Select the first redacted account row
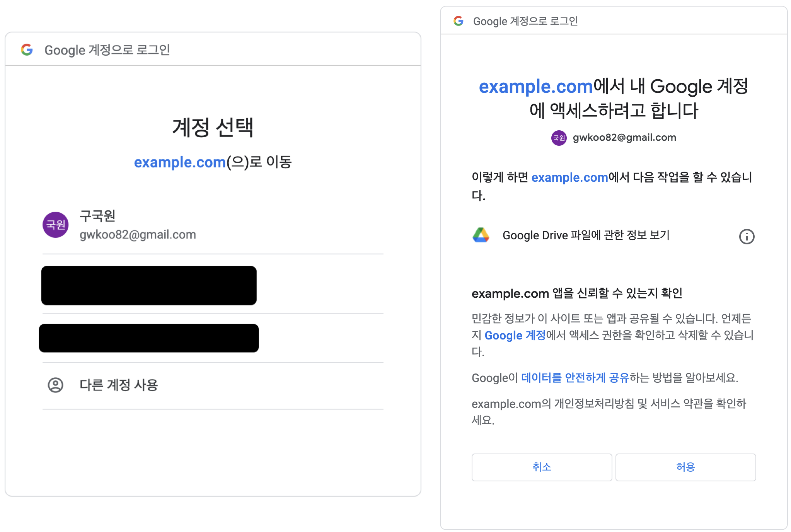 (x=149, y=285)
